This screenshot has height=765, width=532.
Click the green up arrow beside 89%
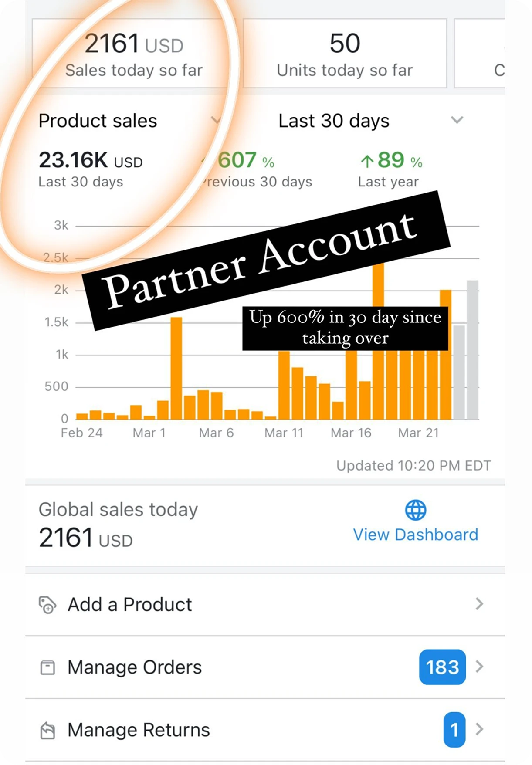[367, 162]
